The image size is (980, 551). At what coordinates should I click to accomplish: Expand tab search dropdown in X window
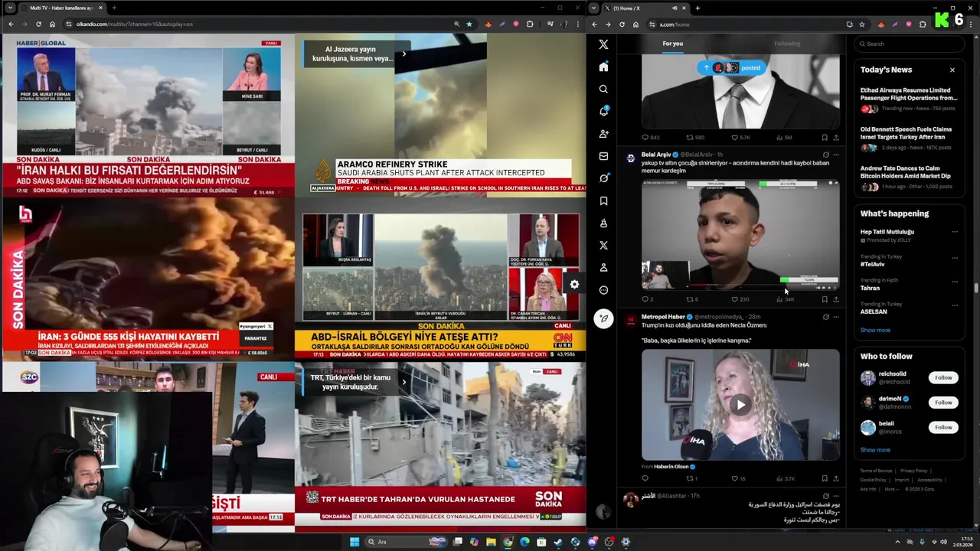pos(593,8)
